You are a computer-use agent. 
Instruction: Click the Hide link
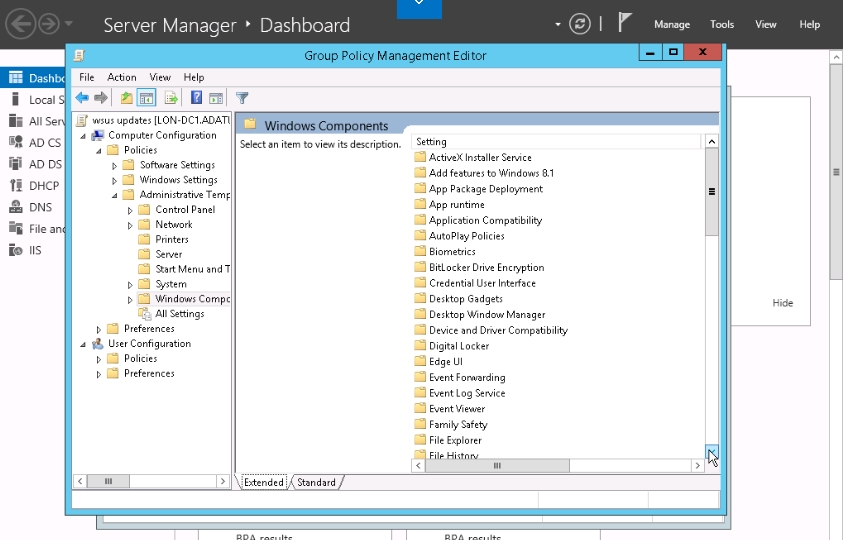point(782,303)
